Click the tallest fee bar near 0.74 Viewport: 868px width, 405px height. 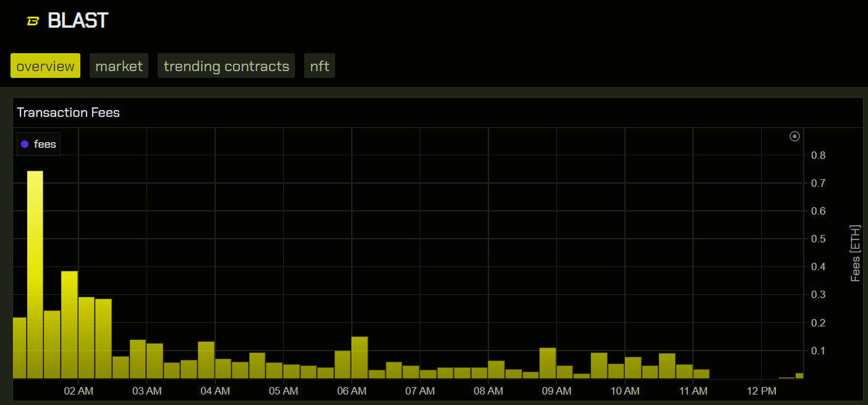pos(35,275)
